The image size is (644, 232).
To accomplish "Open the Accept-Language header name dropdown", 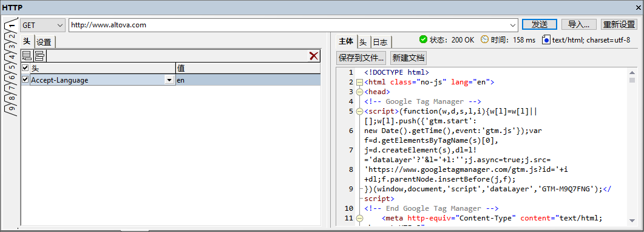I will [169, 81].
